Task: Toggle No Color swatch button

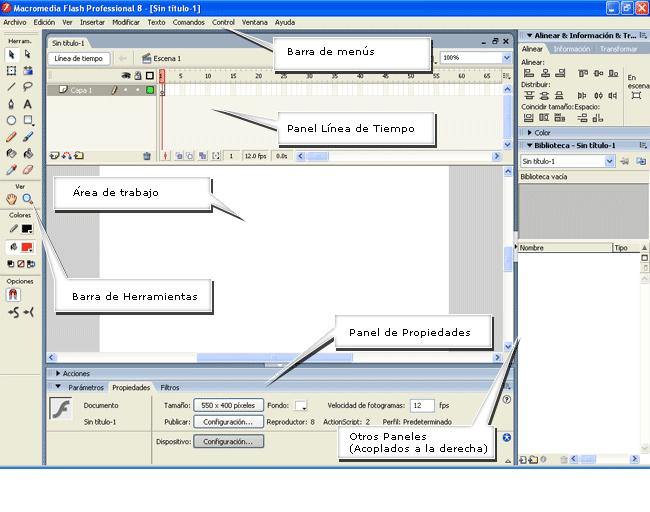Action: (21, 264)
